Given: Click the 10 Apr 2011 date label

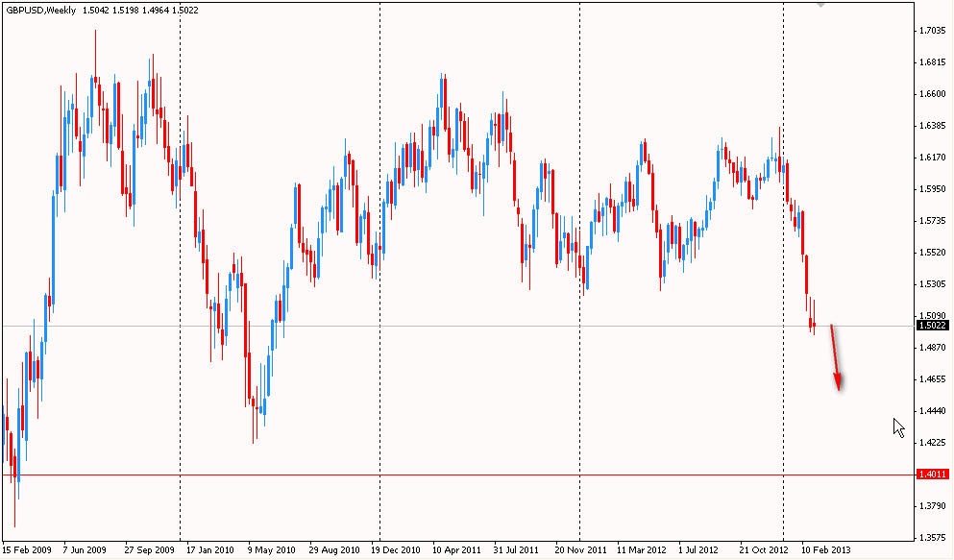Looking at the screenshot, I should click(x=456, y=550).
